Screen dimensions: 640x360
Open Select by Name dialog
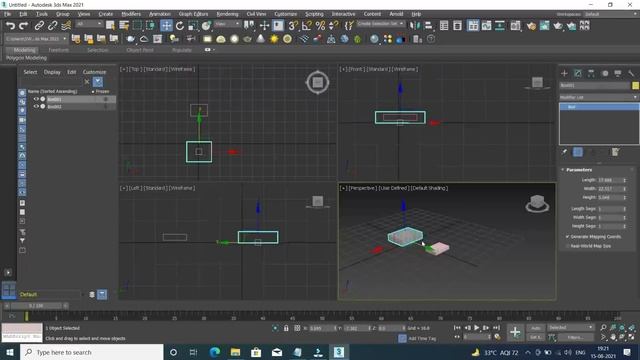click(x=124, y=26)
